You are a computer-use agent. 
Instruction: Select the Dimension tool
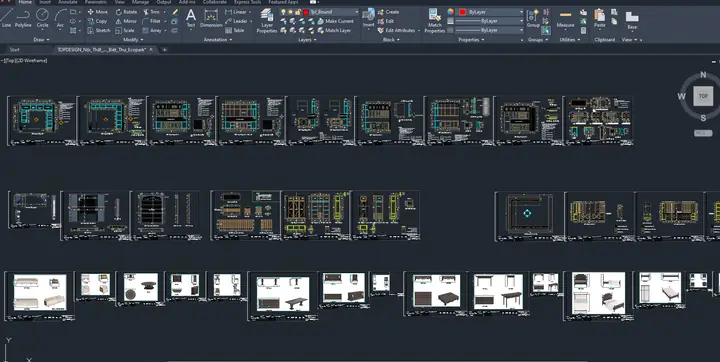click(211, 18)
